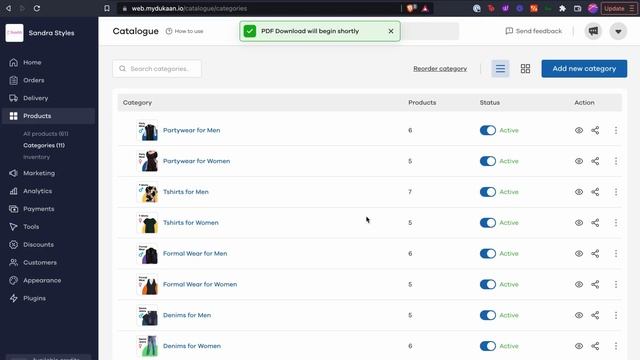Image resolution: width=640 pixels, height=360 pixels.
Task: Toggle Formal Wear for Men active status
Action: (488, 253)
